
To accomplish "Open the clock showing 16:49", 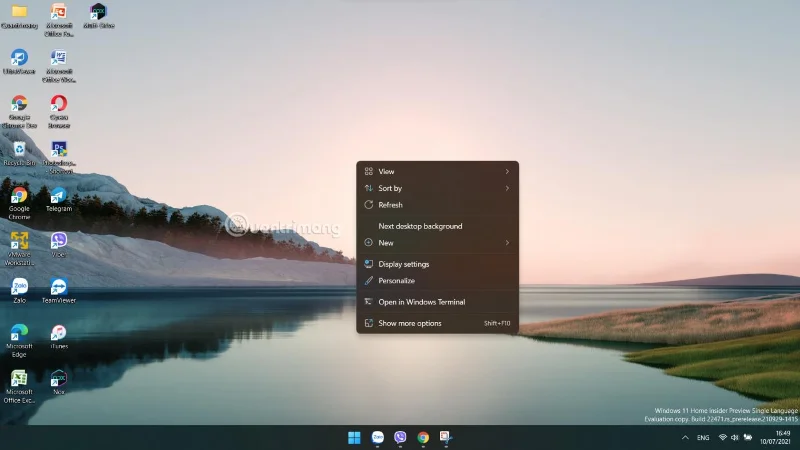I will coord(775,438).
